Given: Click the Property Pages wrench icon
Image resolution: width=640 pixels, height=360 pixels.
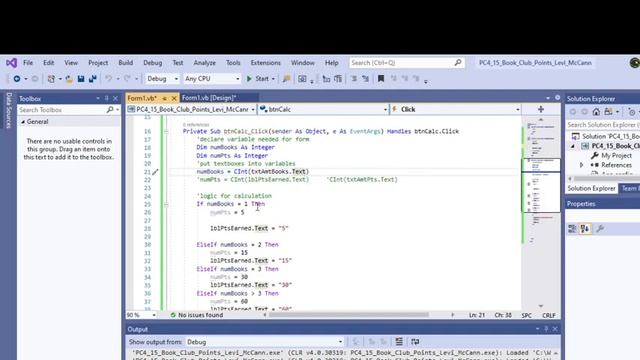Looking at the screenshot, I should click(600, 229).
